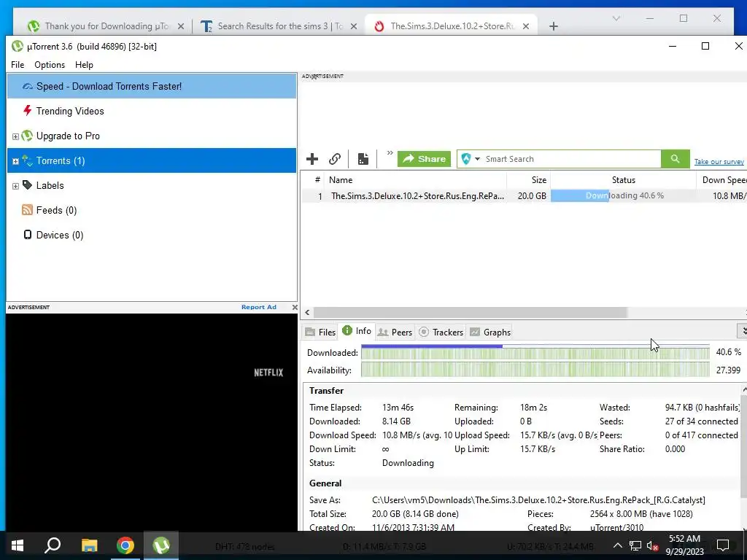747x560 pixels.
Task: Expand the Torrents (1) tree node
Action: [x=15, y=161]
